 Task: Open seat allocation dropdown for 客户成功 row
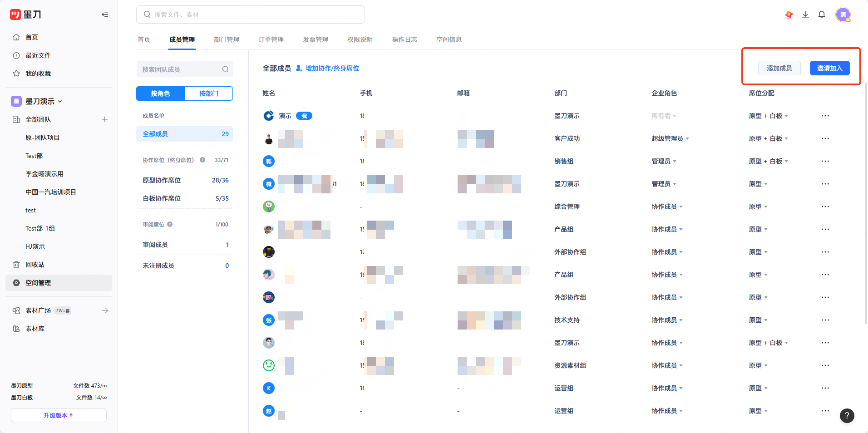click(768, 138)
